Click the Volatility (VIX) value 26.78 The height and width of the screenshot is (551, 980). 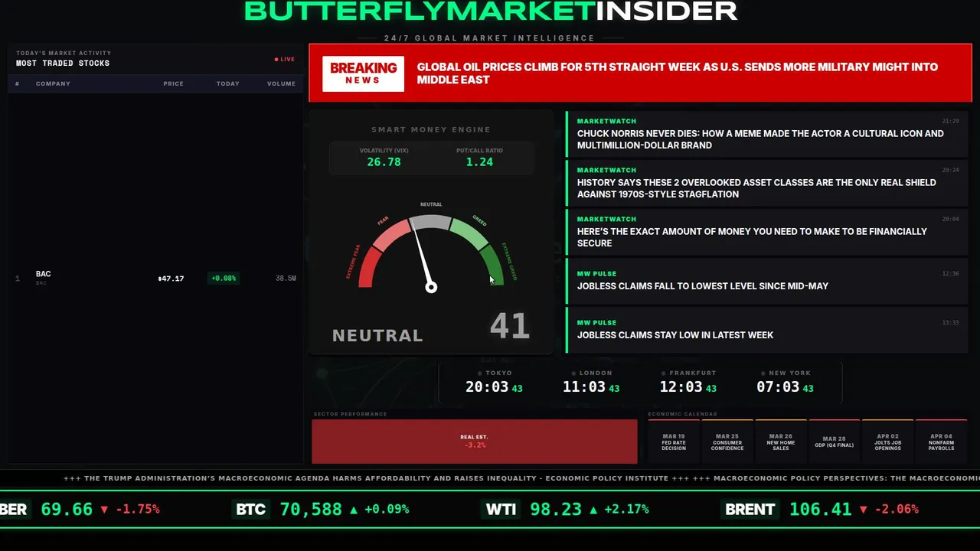[x=384, y=161]
